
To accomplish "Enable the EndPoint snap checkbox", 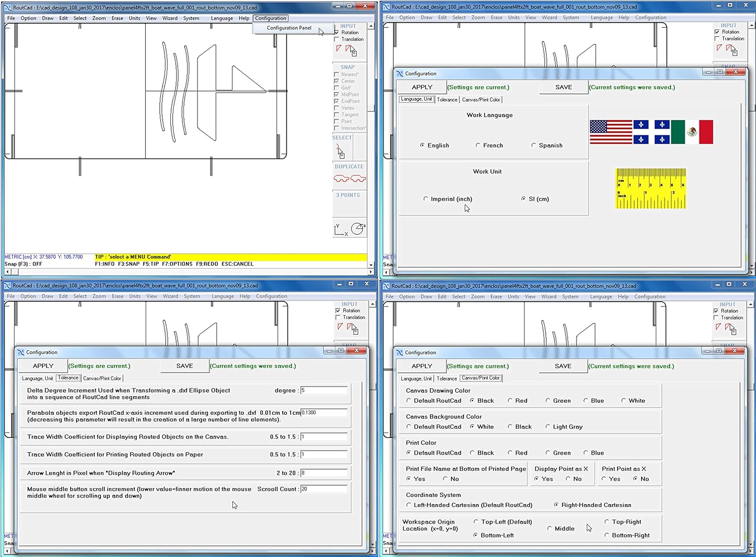I will pos(336,101).
